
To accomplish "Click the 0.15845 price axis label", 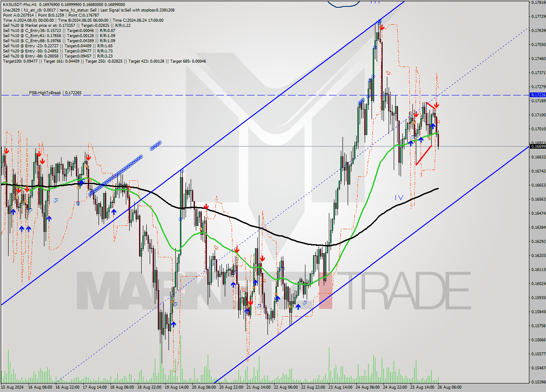I will 539,312.
